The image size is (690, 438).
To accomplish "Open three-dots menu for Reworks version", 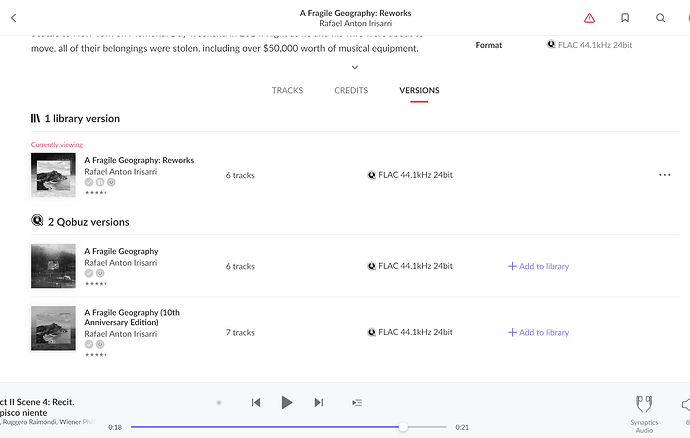I will [x=664, y=175].
